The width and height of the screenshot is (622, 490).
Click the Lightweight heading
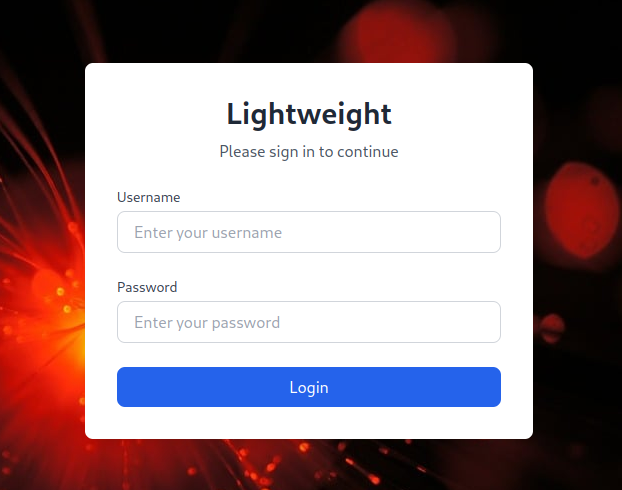pos(308,113)
